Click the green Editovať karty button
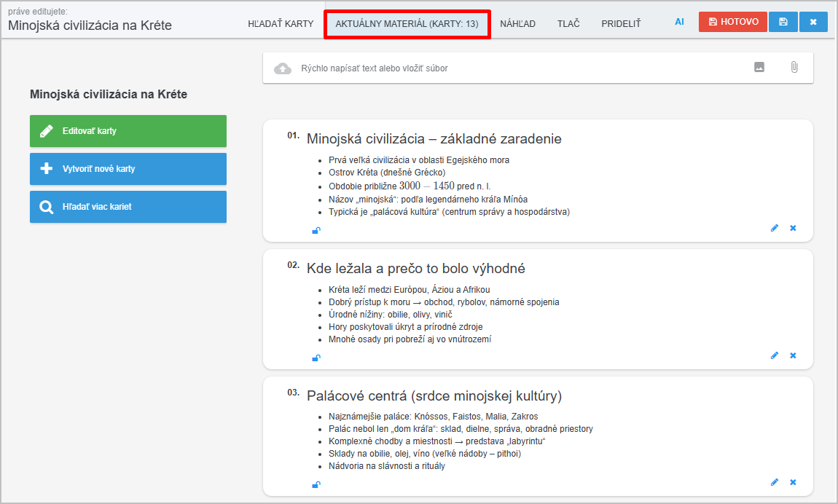 [x=128, y=131]
